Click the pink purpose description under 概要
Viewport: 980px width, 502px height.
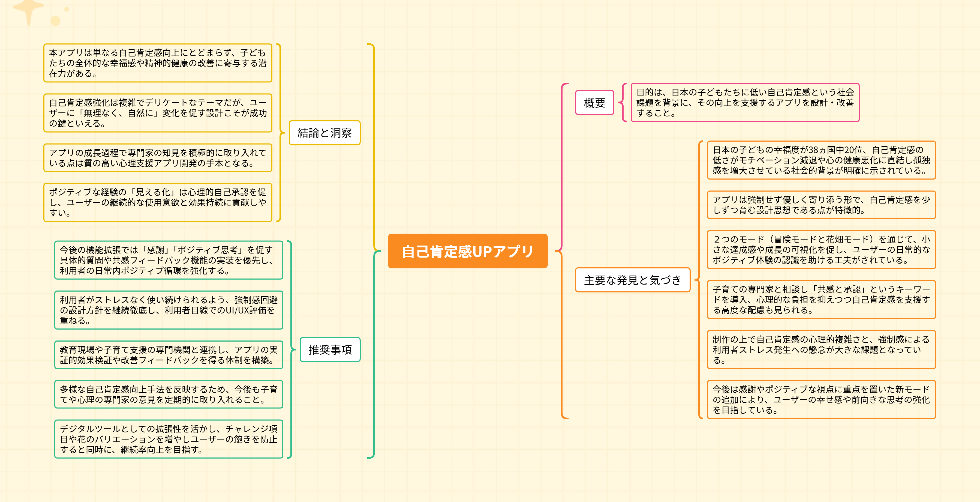pos(744,102)
